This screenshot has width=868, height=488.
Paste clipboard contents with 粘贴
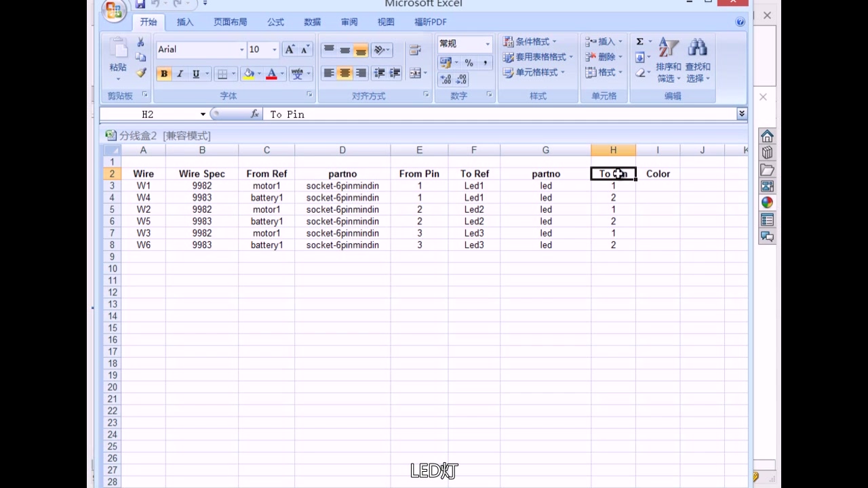click(118, 60)
